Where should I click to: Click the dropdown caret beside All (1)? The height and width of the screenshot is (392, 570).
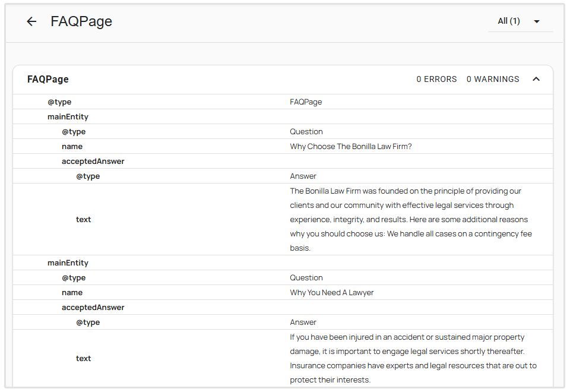pos(537,21)
